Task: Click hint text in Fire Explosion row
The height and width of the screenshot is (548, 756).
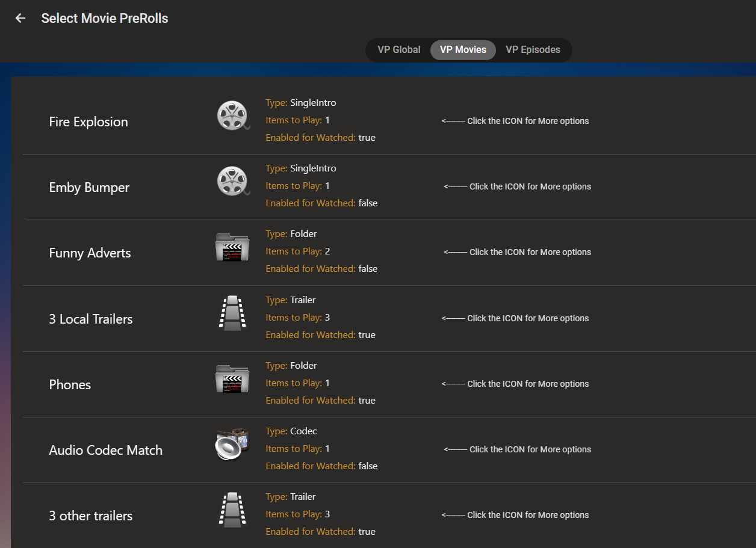Action: point(515,121)
